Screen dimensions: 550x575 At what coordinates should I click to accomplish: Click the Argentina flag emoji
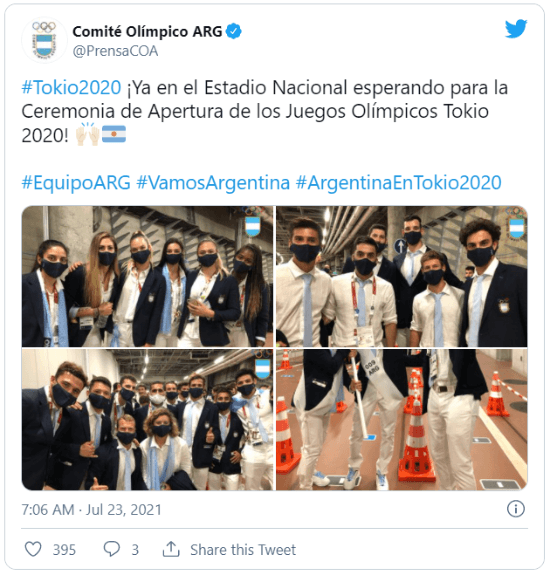click(114, 134)
